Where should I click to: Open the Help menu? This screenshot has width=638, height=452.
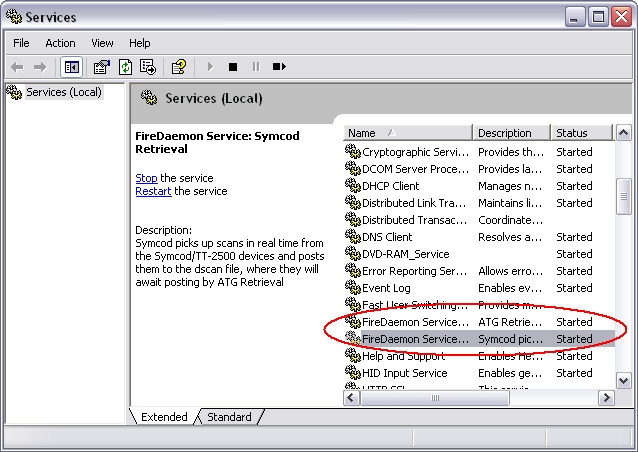click(140, 43)
